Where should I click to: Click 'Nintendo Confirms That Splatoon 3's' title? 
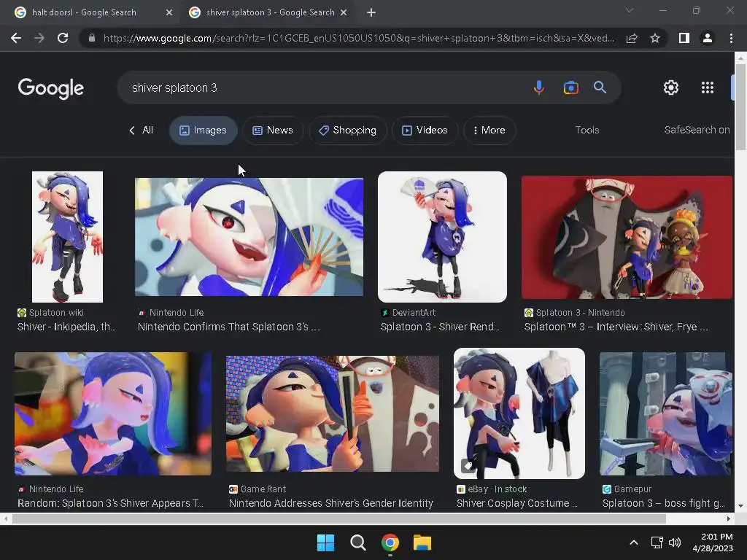pos(228,327)
